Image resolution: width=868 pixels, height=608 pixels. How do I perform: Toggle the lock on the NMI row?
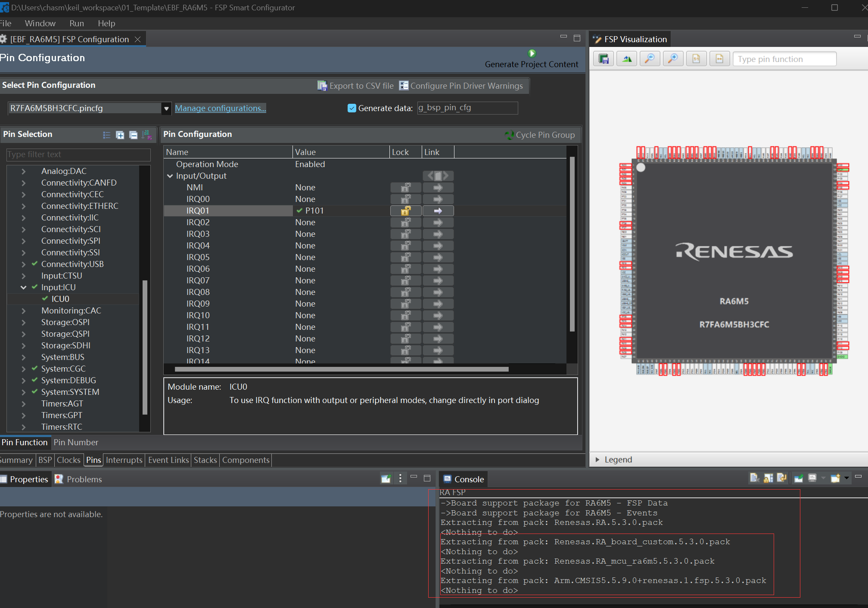[406, 187]
